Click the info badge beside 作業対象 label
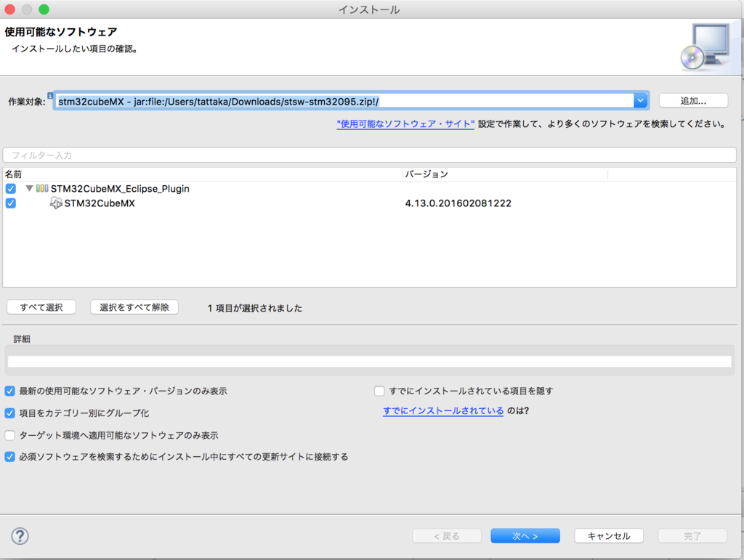The image size is (744, 560). [50, 95]
